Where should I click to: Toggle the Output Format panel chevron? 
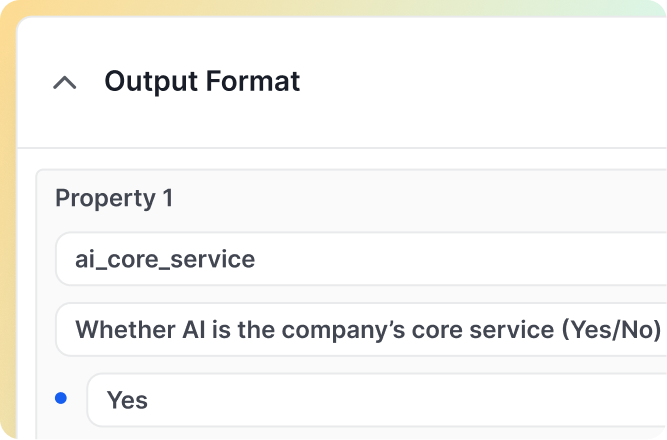click(x=65, y=82)
